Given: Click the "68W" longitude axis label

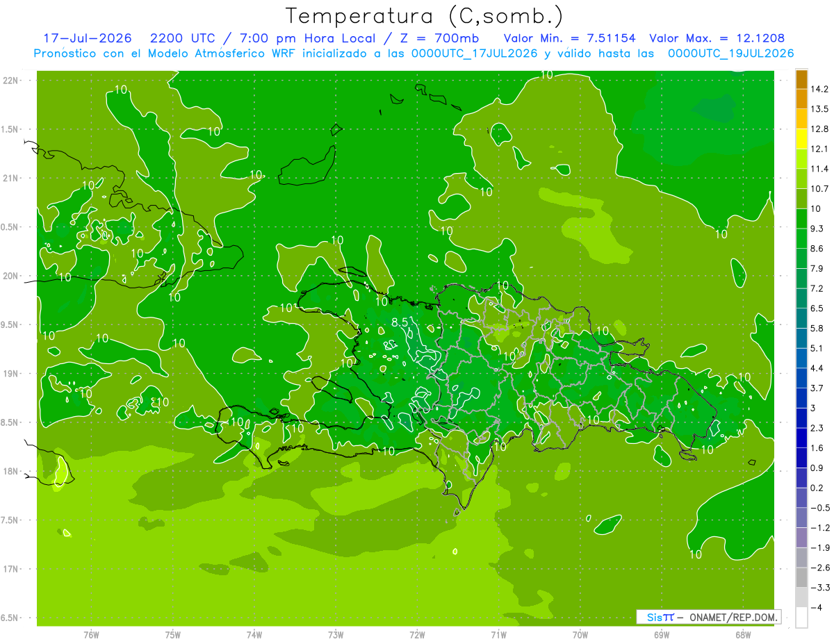Looking at the screenshot, I should pyautogui.click(x=742, y=634).
